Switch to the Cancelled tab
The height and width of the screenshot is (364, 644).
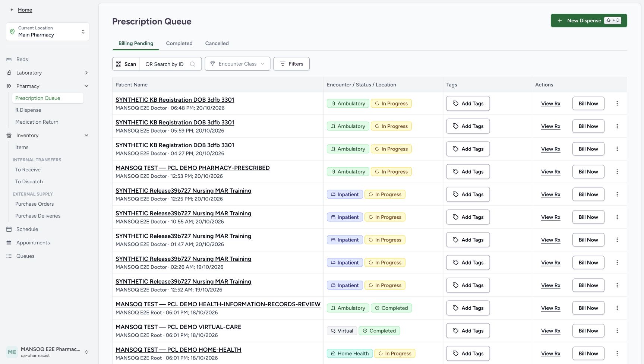pos(217,43)
